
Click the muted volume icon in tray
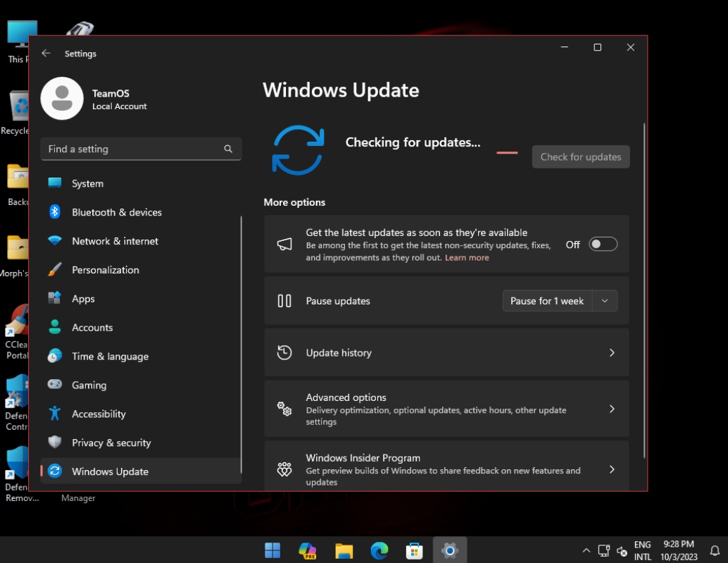(x=622, y=551)
